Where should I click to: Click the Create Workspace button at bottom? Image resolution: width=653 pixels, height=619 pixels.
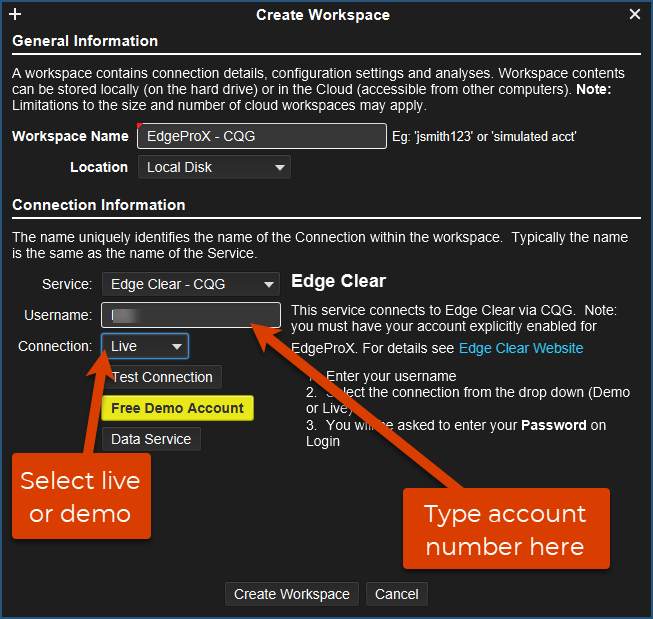point(292,594)
